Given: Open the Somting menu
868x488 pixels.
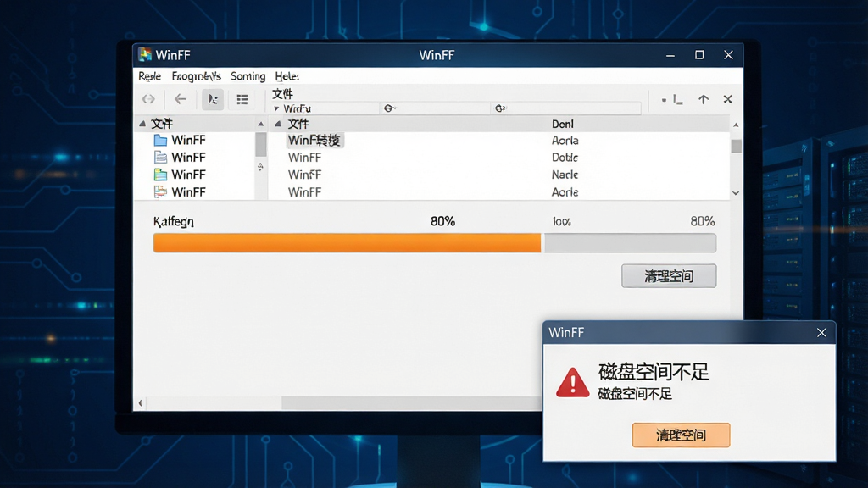Looking at the screenshot, I should pos(248,76).
